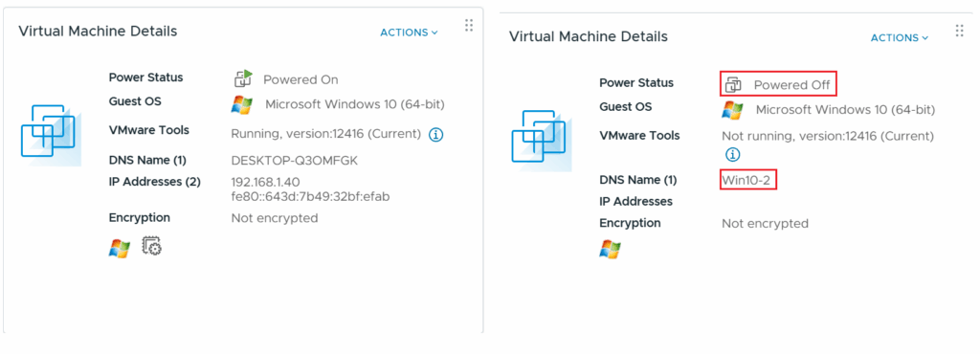Click the IP Addresses (2) label
Screen dimensions: 980x354
pos(155,182)
